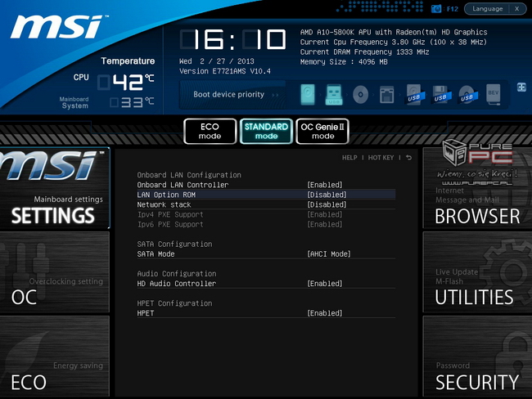Click the Current DRAM Frequency 1333 MHz text
The height and width of the screenshot is (399, 532).
tap(365, 52)
